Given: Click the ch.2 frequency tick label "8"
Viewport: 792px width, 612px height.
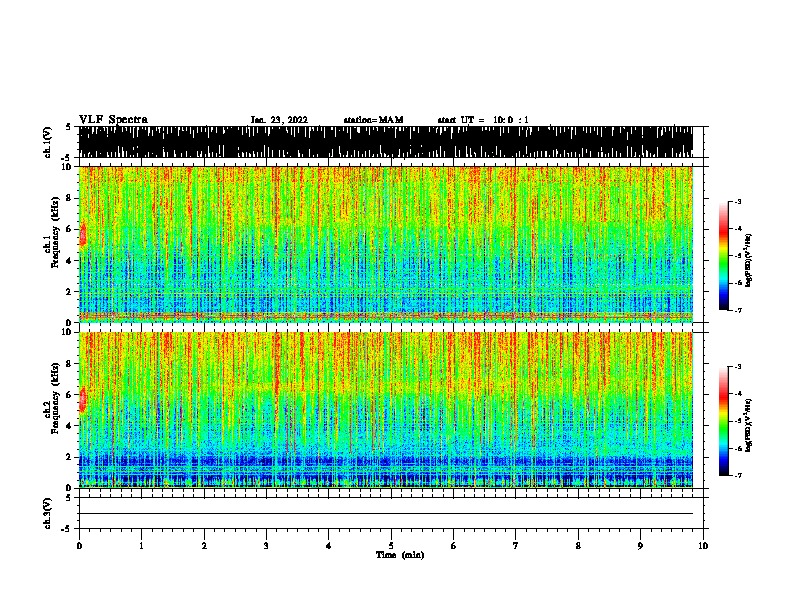Looking at the screenshot, I should pyautogui.click(x=70, y=364).
